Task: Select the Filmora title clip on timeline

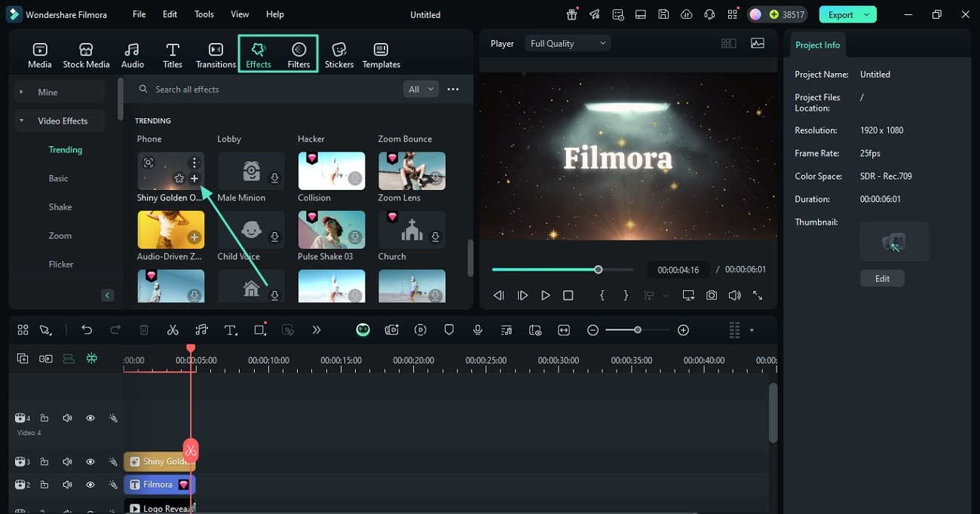Action: pyautogui.click(x=159, y=485)
